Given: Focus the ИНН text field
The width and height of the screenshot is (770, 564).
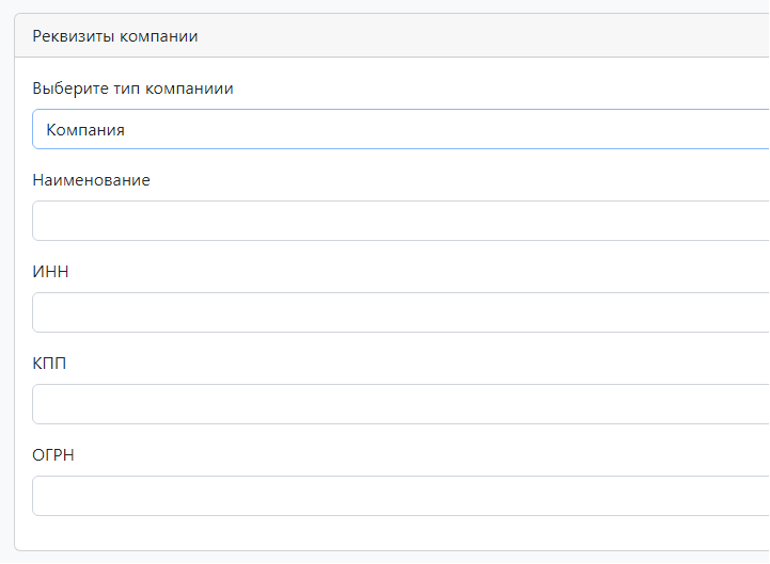Looking at the screenshot, I should 400,312.
